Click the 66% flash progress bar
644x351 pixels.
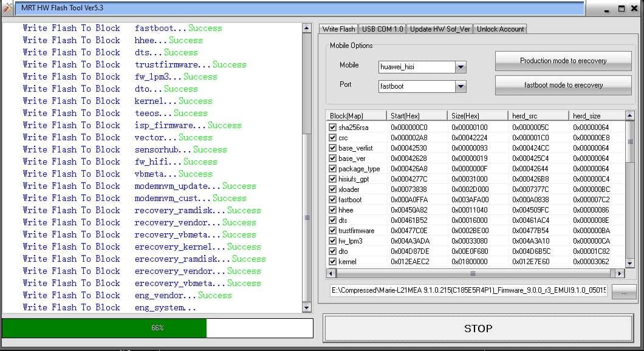(x=157, y=327)
